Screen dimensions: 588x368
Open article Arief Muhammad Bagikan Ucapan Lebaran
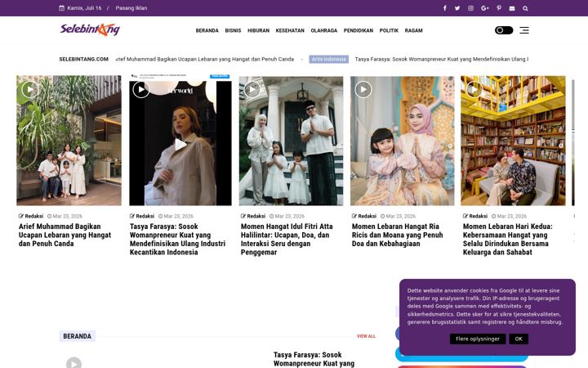click(65, 235)
